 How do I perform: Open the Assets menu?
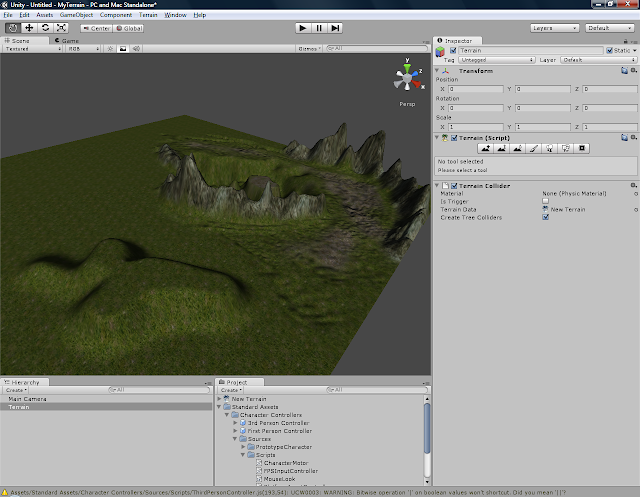pyautogui.click(x=44, y=15)
